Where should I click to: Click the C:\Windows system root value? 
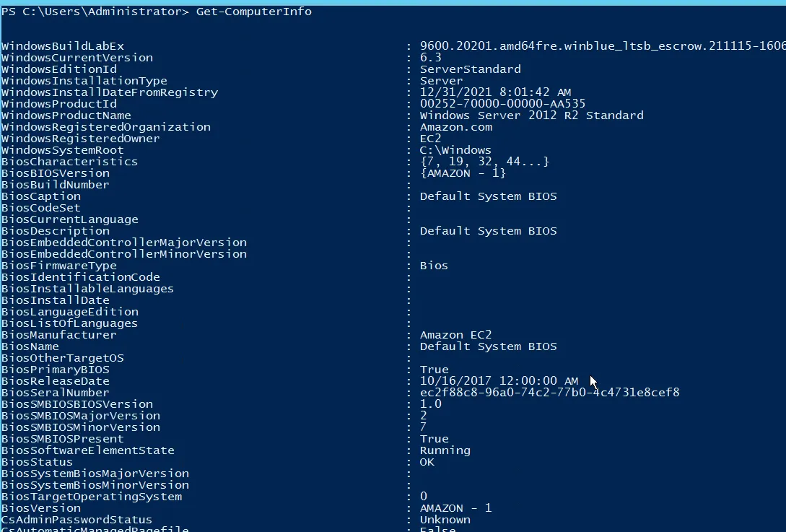click(455, 150)
